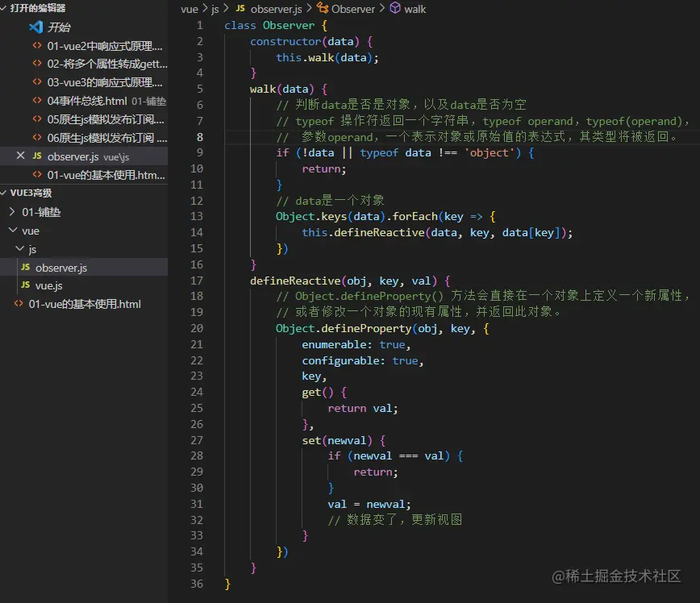Click 'return val;' on line 25
700x603 pixels.
coord(363,409)
